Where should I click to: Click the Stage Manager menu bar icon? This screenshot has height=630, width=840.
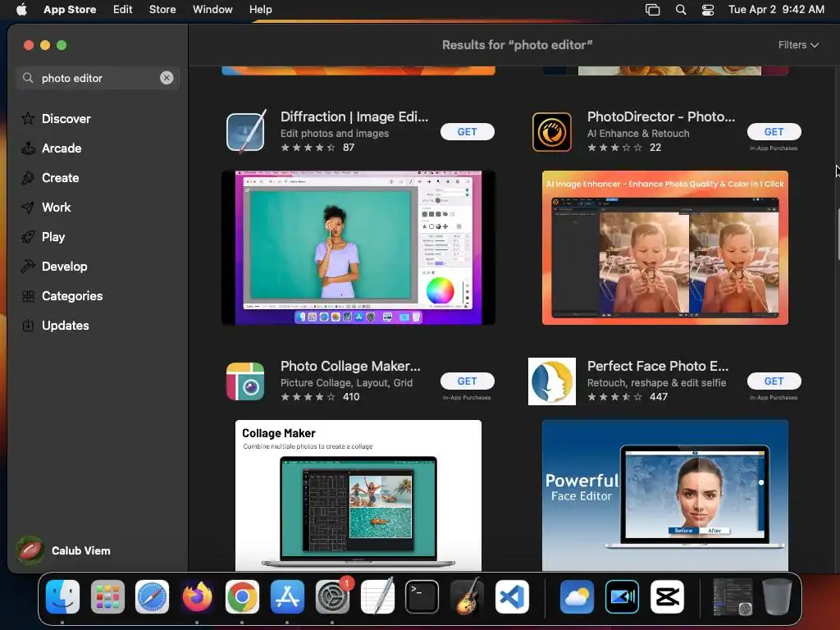click(x=652, y=9)
